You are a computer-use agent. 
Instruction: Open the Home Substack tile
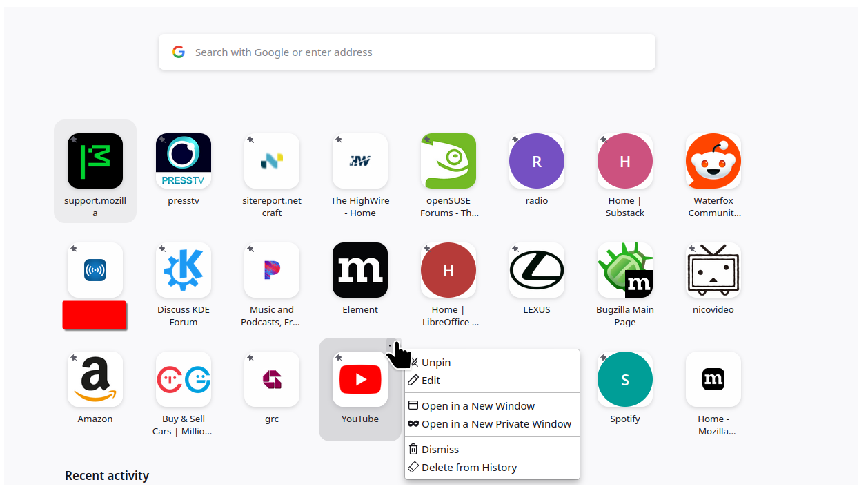[x=625, y=161]
